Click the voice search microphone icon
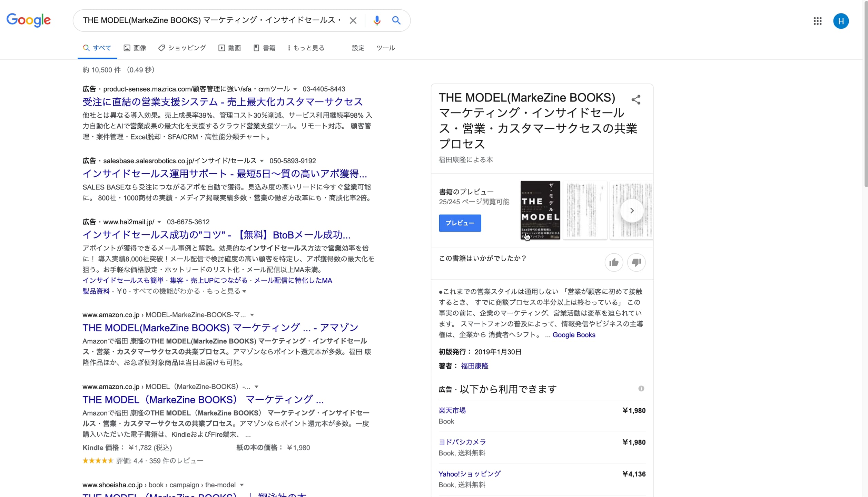This screenshot has width=868, height=497. 376,20
